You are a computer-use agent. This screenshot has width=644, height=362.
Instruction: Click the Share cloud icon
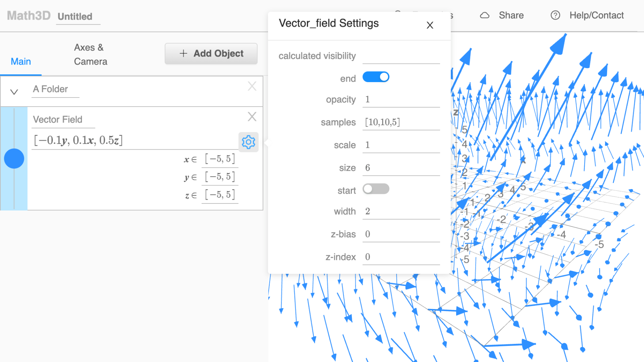(x=485, y=15)
